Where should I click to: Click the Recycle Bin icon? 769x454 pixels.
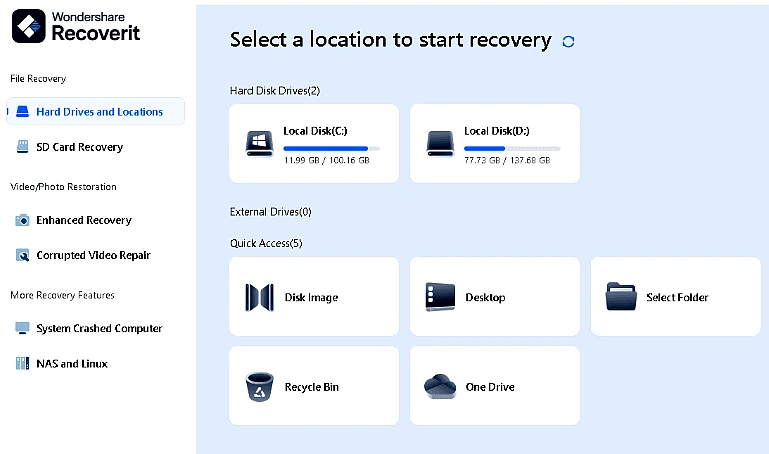point(259,387)
